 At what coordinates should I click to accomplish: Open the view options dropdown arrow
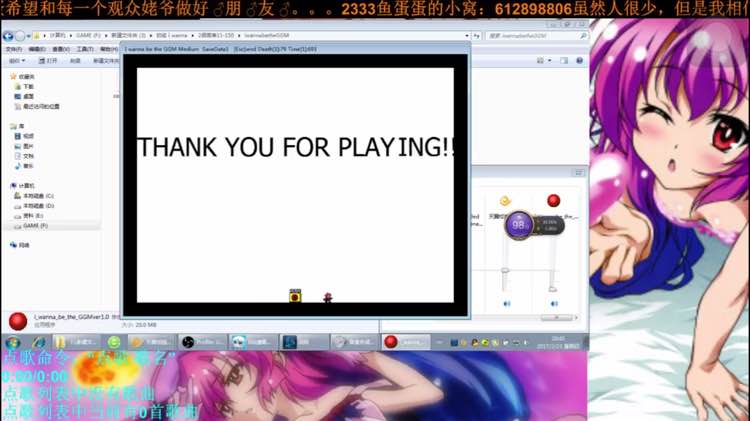(550, 61)
